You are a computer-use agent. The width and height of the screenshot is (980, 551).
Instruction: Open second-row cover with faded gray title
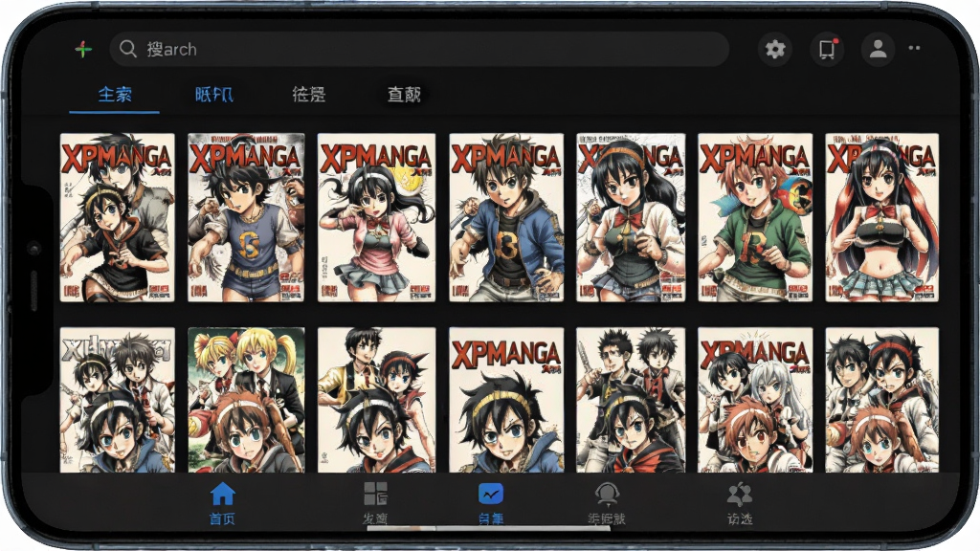tap(118, 400)
